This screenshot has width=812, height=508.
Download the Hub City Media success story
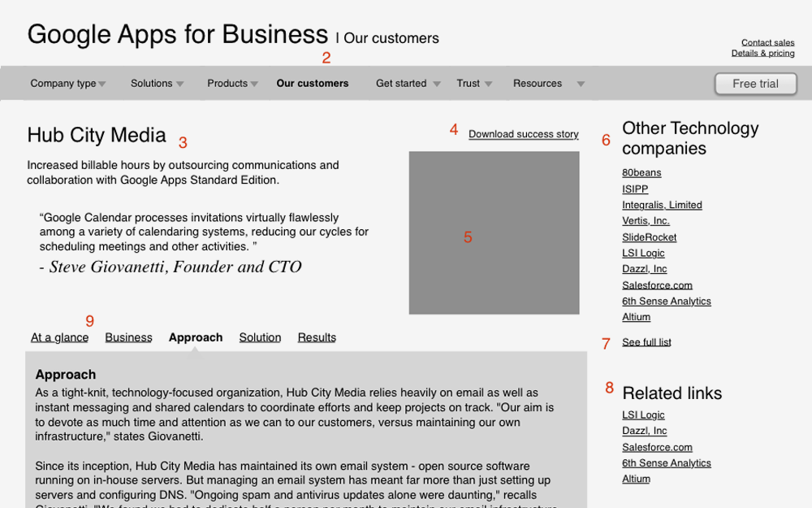[523, 134]
